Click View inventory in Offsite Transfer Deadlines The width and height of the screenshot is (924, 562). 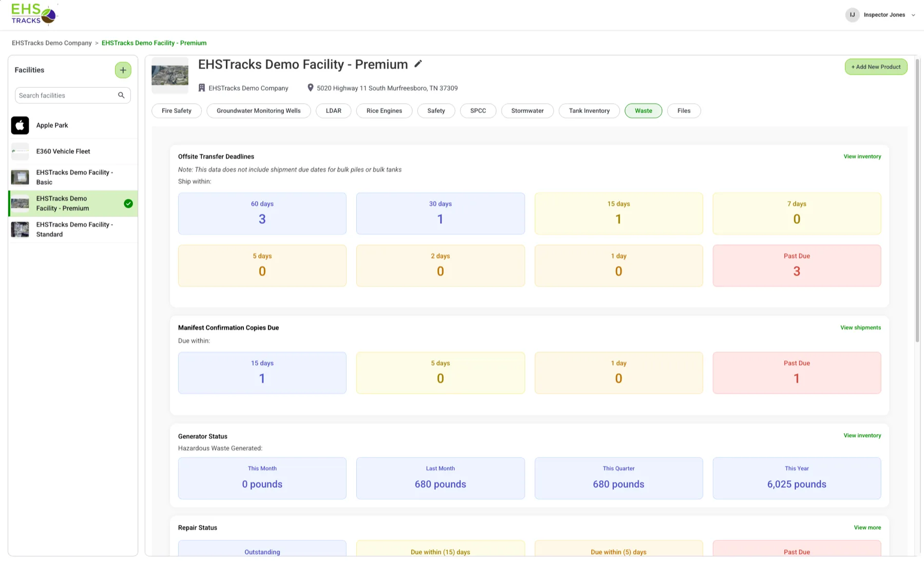point(862,157)
